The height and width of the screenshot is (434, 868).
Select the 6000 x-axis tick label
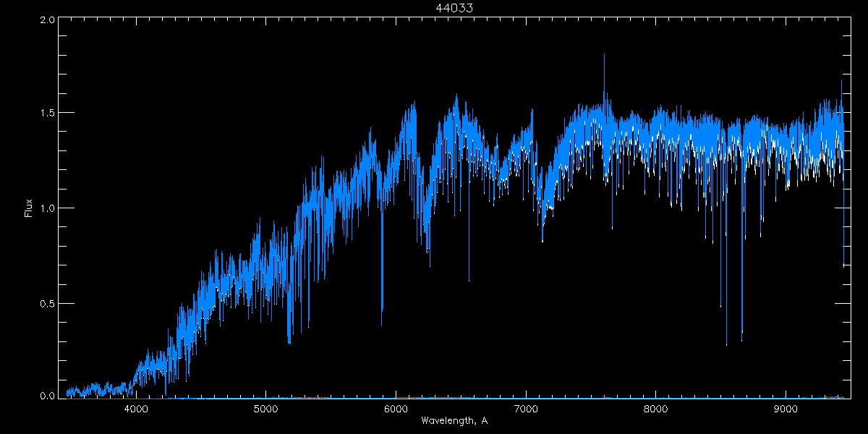396,409
